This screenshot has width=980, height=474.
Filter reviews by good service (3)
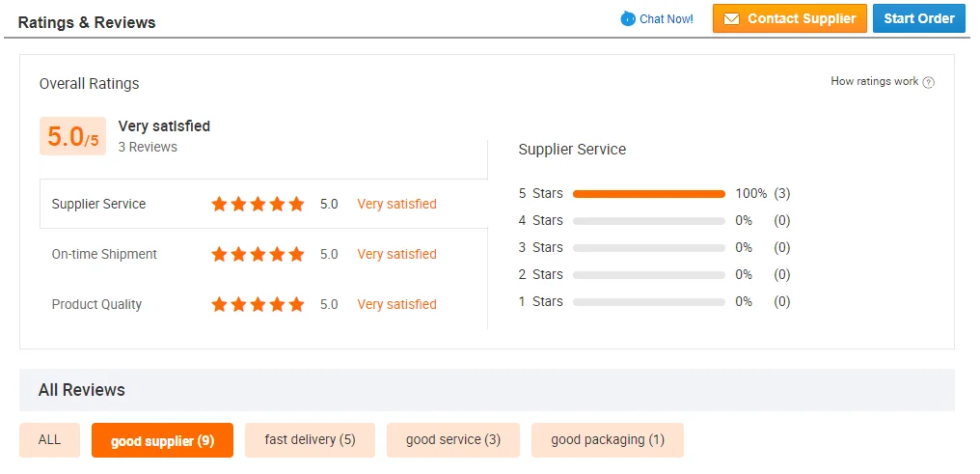(452, 439)
